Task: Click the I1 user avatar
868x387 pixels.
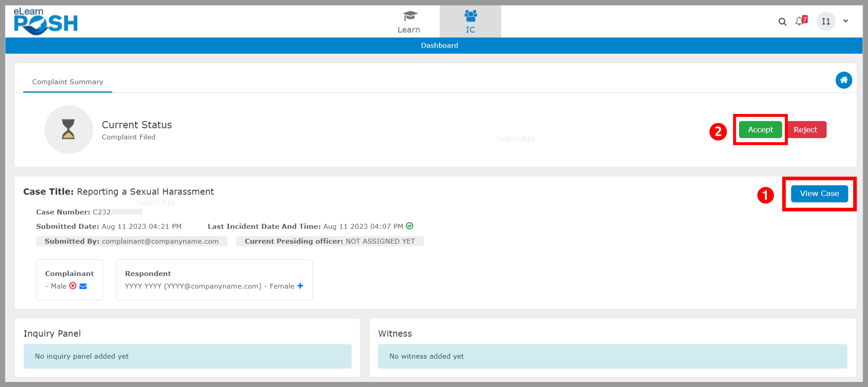Action: [826, 22]
